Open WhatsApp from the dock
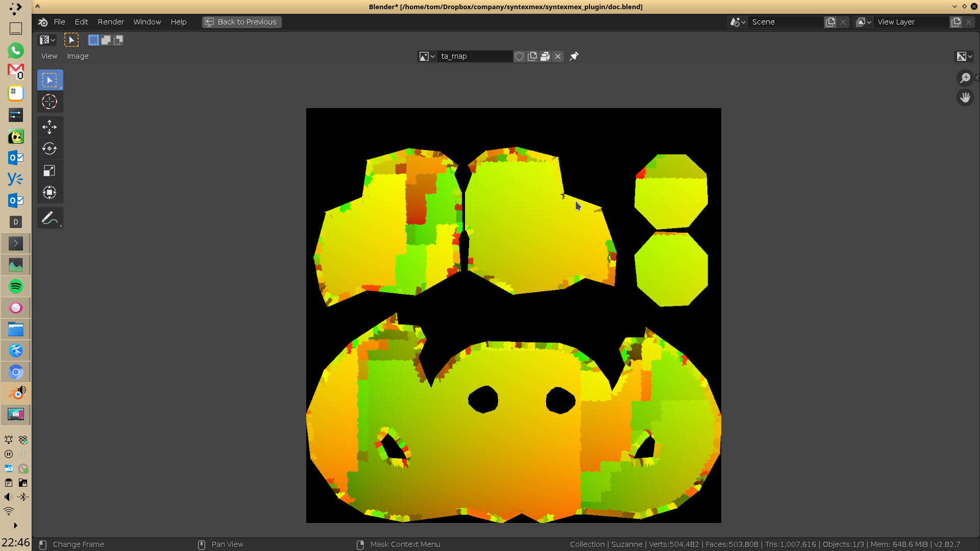This screenshot has width=980, height=551. point(16,51)
